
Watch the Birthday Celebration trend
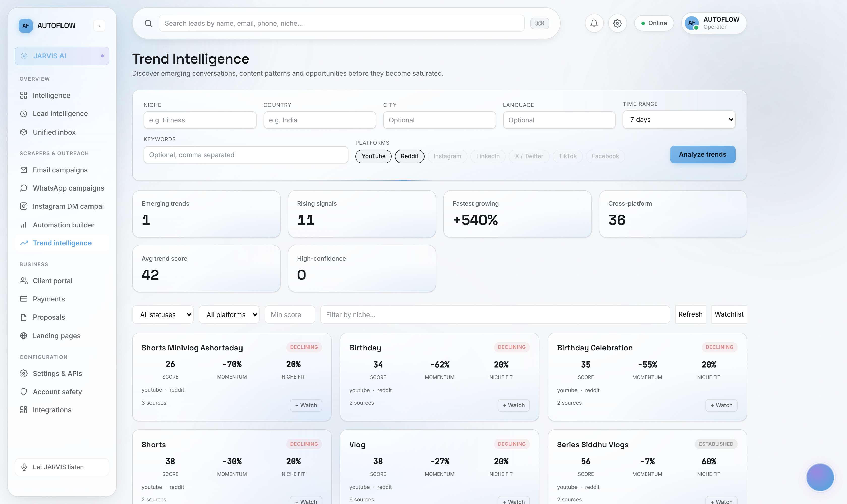click(x=721, y=405)
